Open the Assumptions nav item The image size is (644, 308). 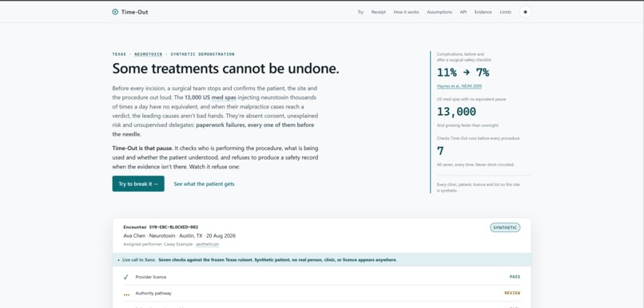pyautogui.click(x=439, y=12)
